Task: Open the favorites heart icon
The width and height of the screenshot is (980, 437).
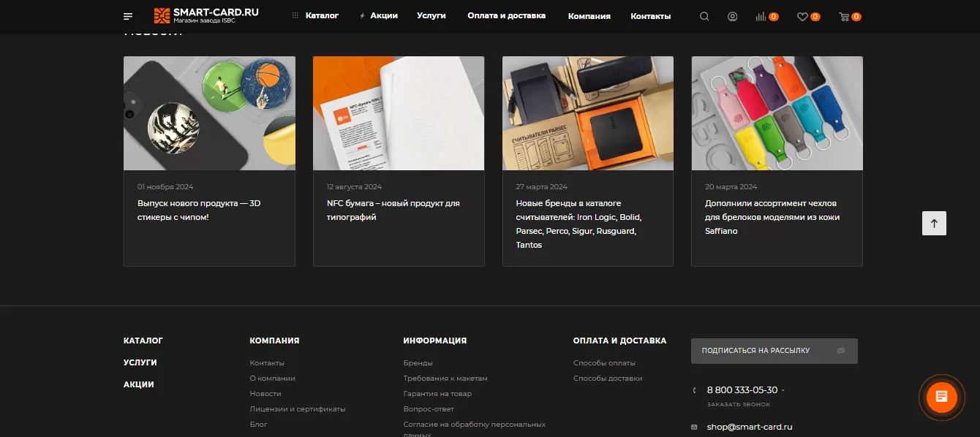Action: coord(802,16)
